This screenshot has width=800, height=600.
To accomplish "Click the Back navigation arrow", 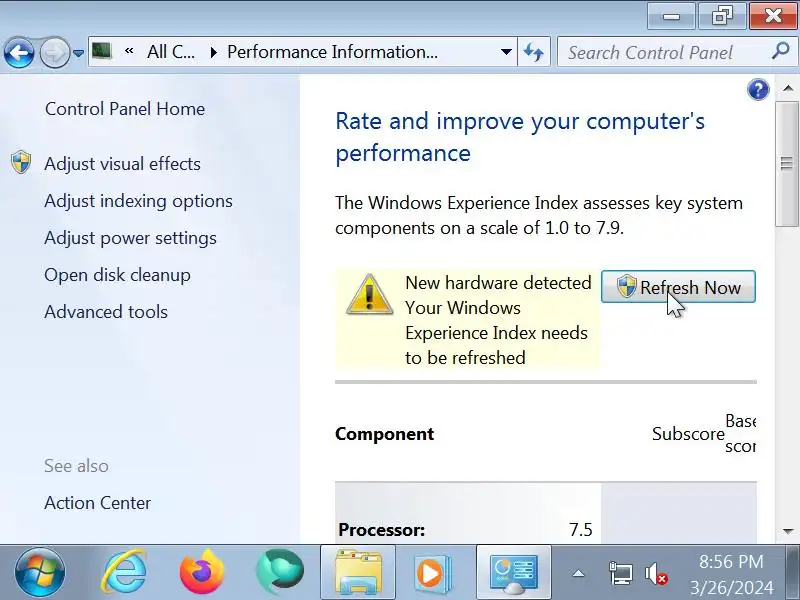I will pos(19,52).
